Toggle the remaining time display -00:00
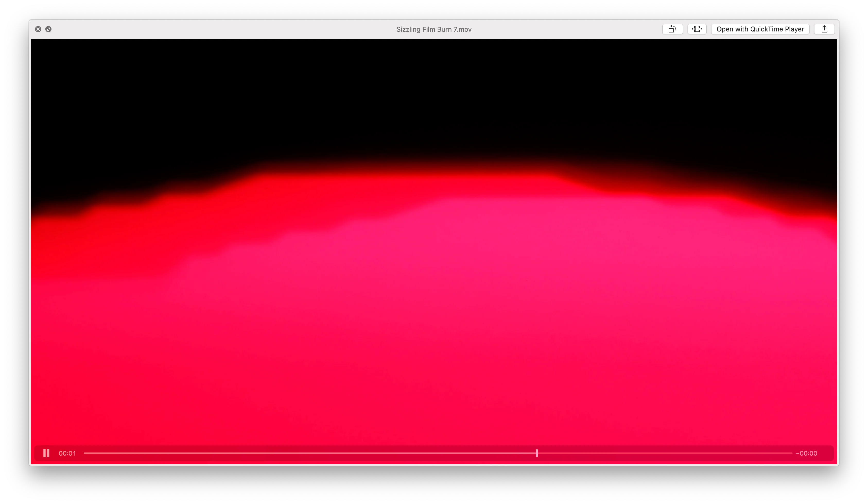This screenshot has width=868, height=504. point(806,453)
